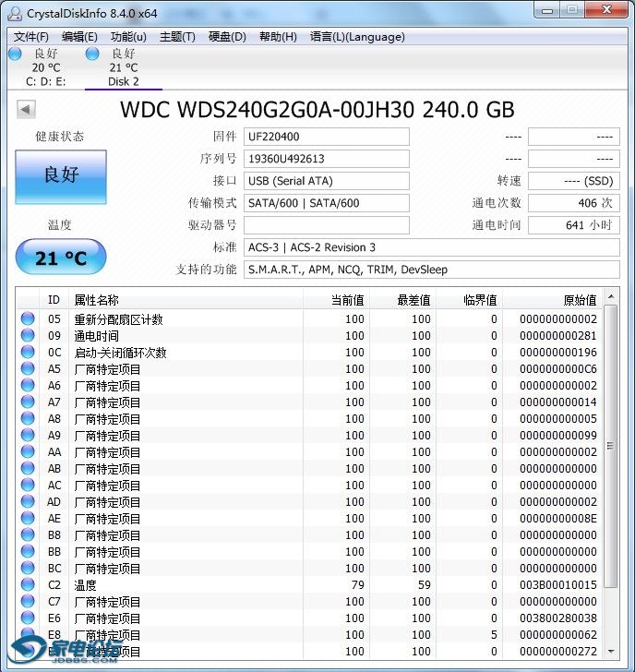635x672 pixels.
Task: Click blue status orb for attribute AA
Action: point(28,451)
